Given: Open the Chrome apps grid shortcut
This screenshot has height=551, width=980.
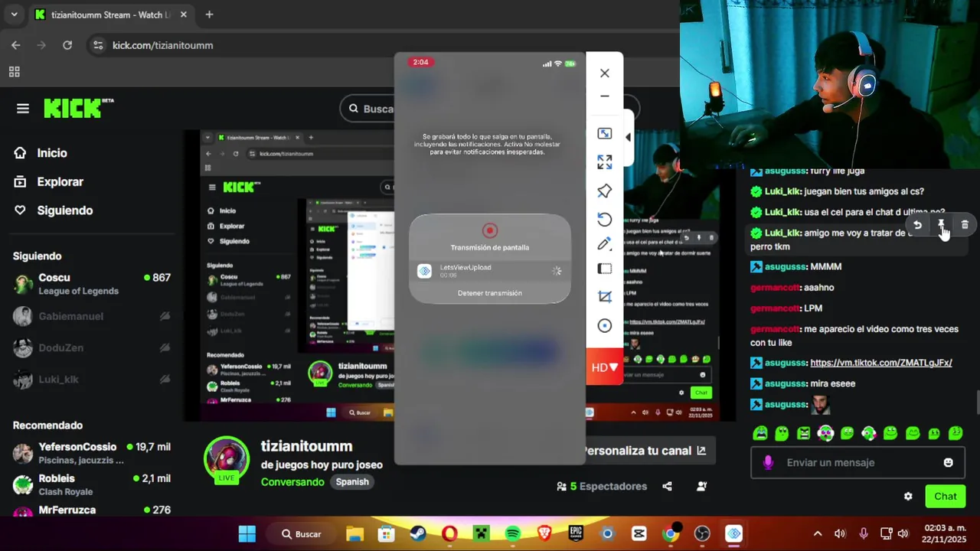Looking at the screenshot, I should tap(15, 72).
